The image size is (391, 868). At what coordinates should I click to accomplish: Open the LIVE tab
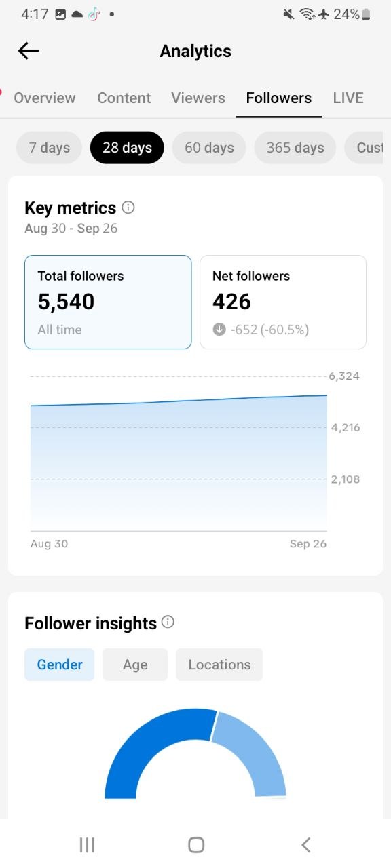348,98
